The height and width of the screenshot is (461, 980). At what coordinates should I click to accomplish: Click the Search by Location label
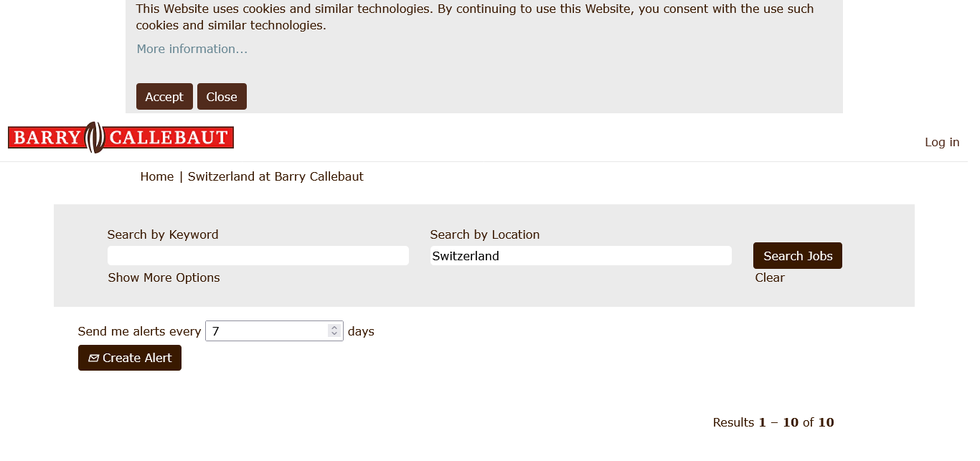484,234
